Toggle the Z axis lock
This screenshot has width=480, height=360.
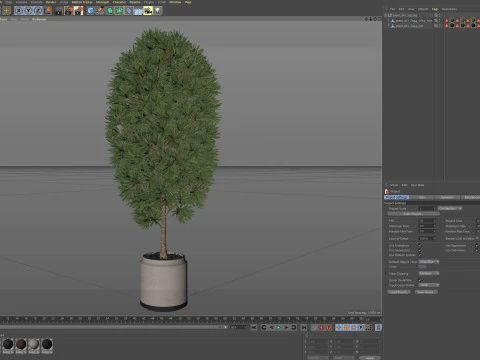pyautogui.click(x=38, y=11)
